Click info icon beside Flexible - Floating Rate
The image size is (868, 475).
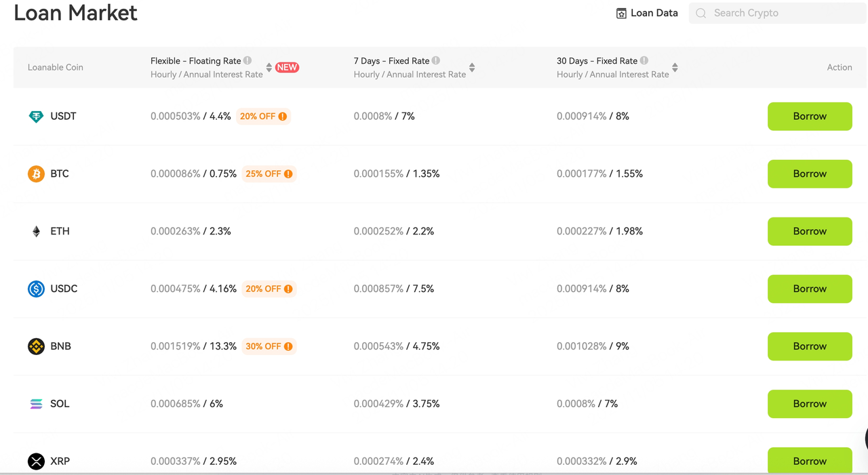point(248,60)
